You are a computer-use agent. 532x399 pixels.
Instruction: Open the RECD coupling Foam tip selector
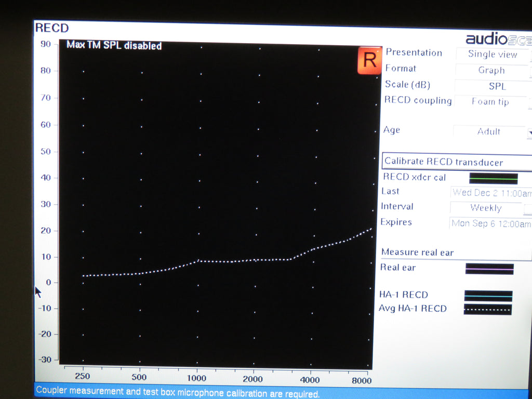[x=490, y=102]
